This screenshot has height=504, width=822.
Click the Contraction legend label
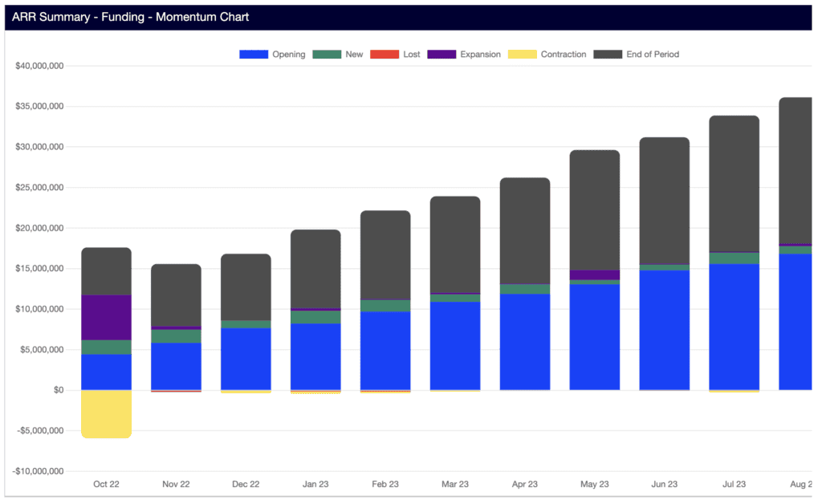[563, 55]
